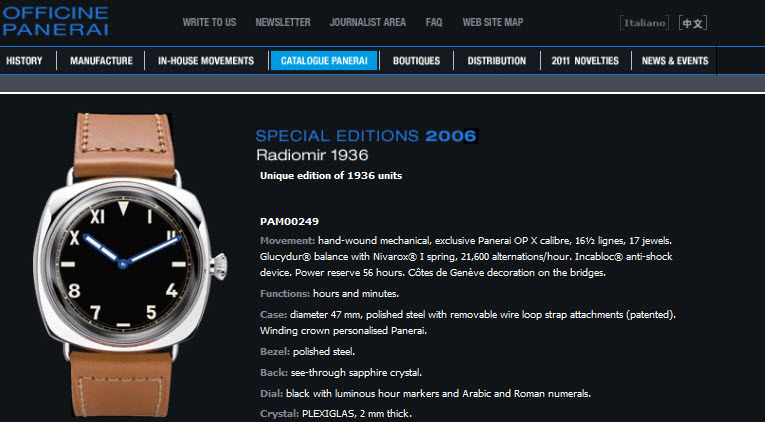The image size is (765, 422).
Task: Open In-House Movements section
Action: tap(206, 61)
